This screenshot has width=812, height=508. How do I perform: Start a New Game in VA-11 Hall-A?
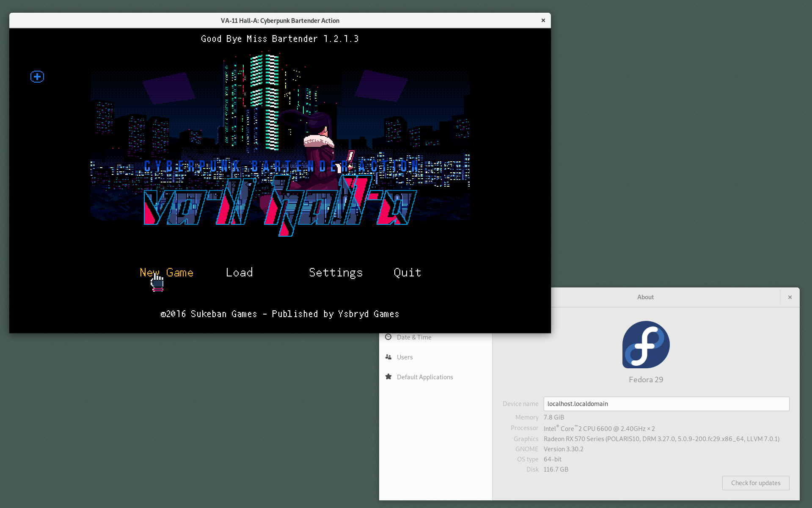coord(166,273)
